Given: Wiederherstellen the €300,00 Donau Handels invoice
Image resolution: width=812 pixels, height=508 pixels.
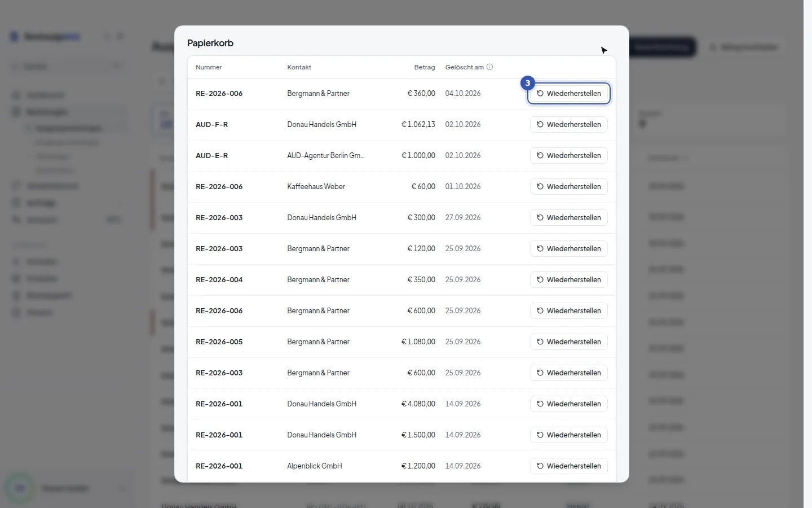Looking at the screenshot, I should [x=568, y=218].
